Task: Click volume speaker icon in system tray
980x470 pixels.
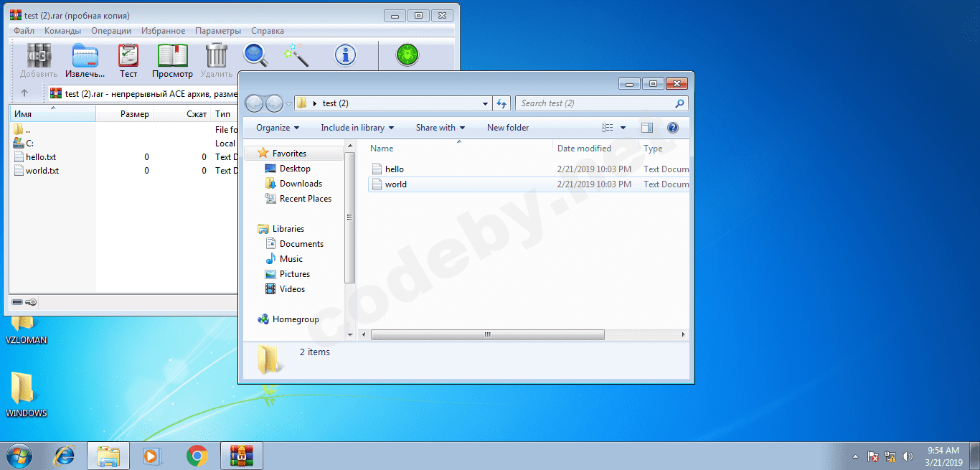Action: click(x=908, y=456)
